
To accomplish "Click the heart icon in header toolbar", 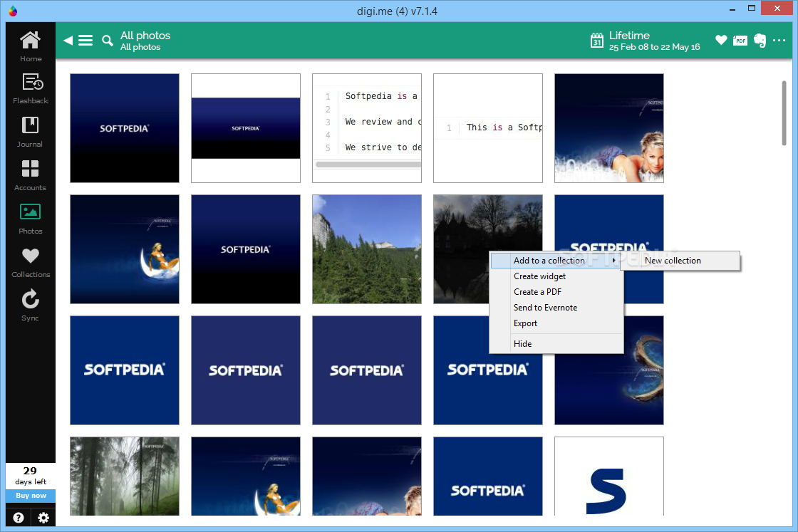I will coord(721,40).
